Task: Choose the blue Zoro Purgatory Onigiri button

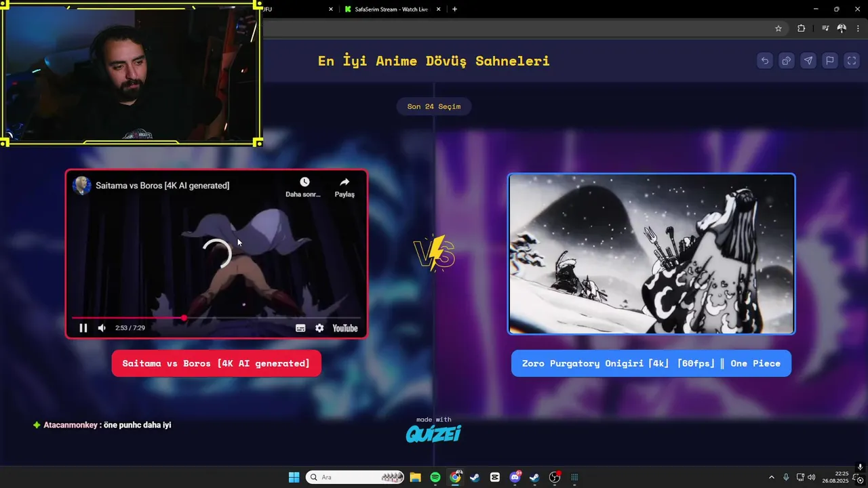Action: pyautogui.click(x=651, y=364)
